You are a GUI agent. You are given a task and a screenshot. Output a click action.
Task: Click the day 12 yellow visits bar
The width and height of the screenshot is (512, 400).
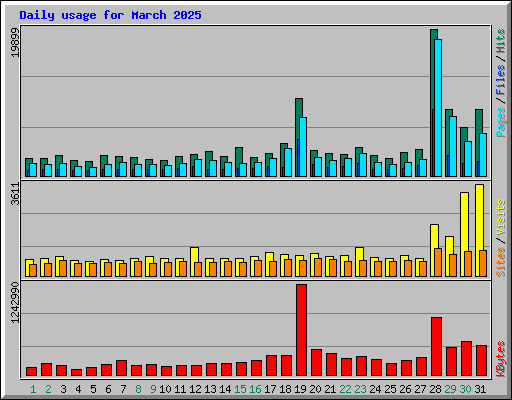[193, 262]
